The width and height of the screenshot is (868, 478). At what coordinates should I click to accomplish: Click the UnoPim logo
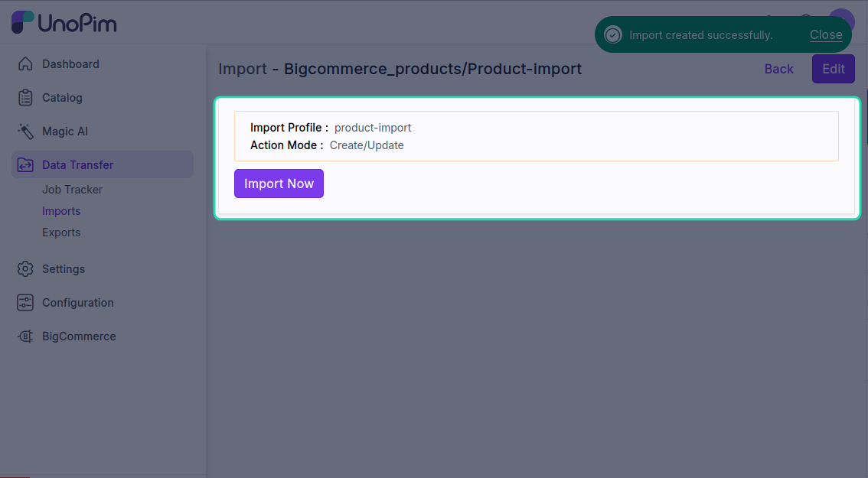point(64,23)
